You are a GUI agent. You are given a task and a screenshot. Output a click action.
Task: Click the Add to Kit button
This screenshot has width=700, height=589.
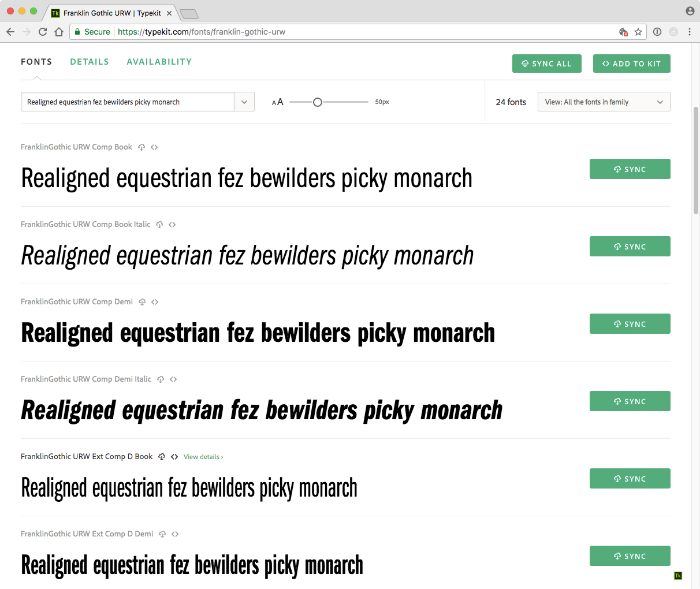[x=632, y=64]
